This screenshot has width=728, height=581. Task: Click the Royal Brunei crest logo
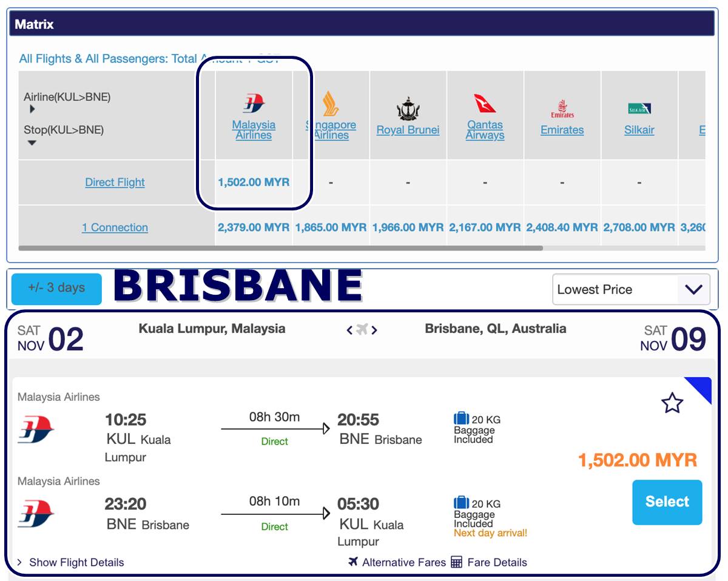tap(408, 109)
